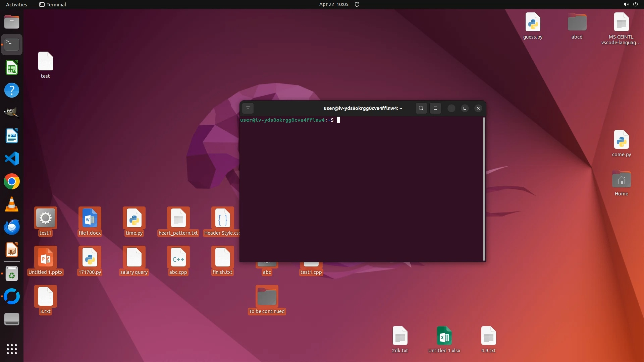Open GIMP from the dock

[12, 113]
